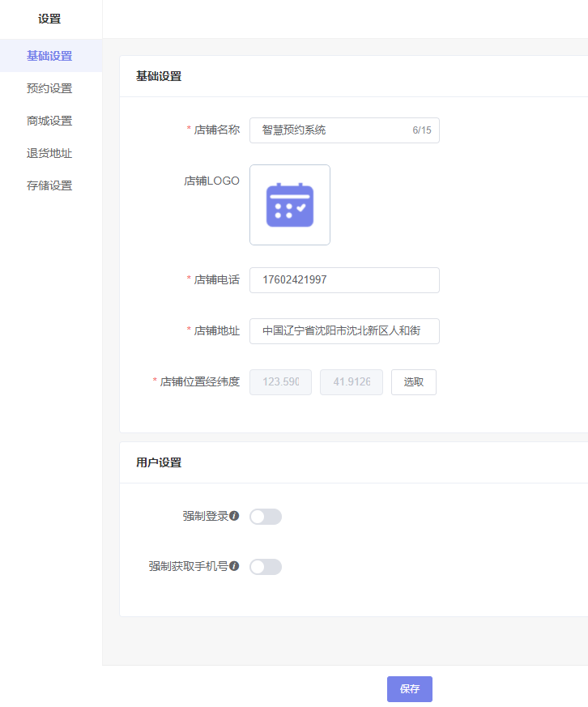Click the latitude field showing 41.9126

[352, 382]
